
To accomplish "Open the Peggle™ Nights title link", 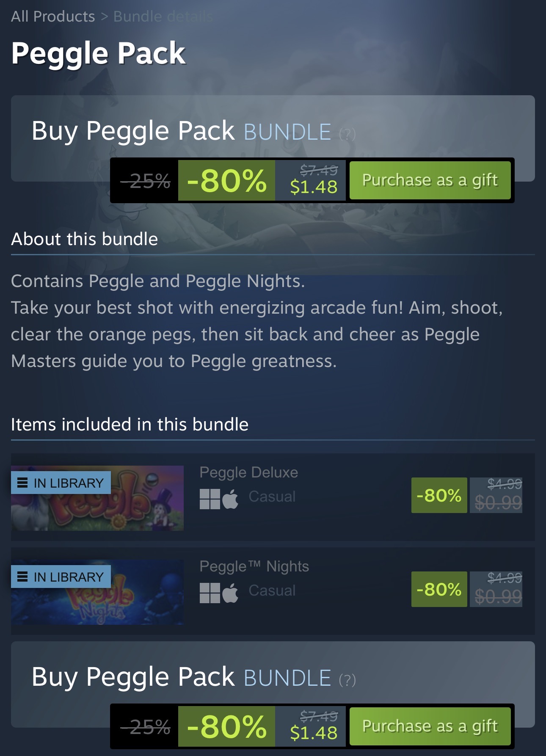I will 254,567.
